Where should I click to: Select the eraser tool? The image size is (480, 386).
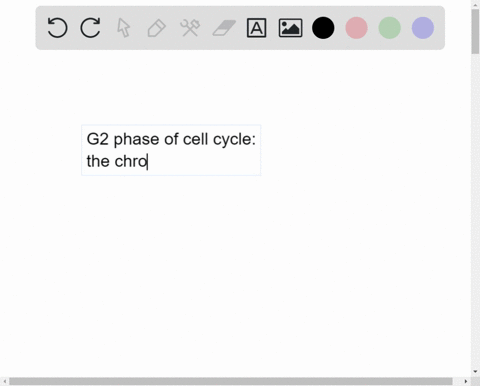coord(224,28)
